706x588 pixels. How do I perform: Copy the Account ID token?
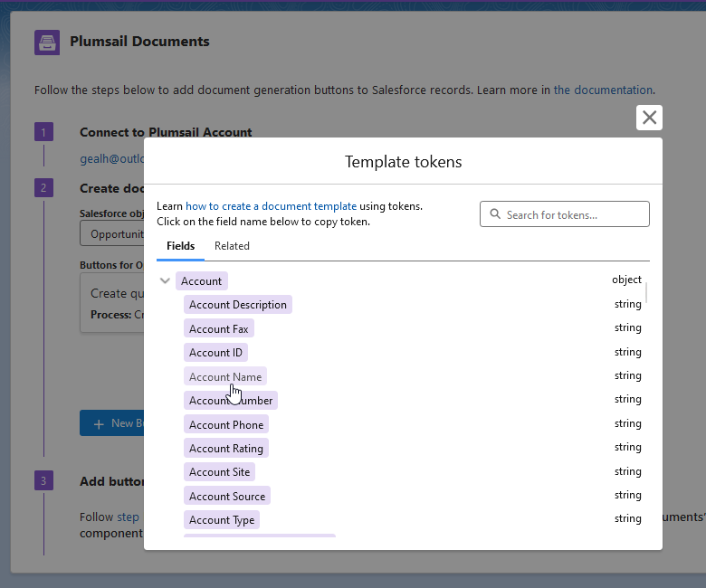click(215, 352)
